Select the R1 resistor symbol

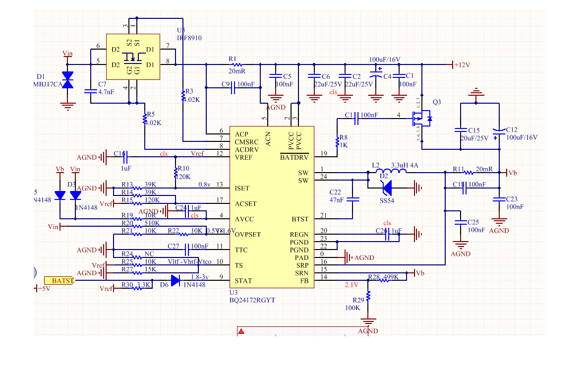[x=237, y=64]
